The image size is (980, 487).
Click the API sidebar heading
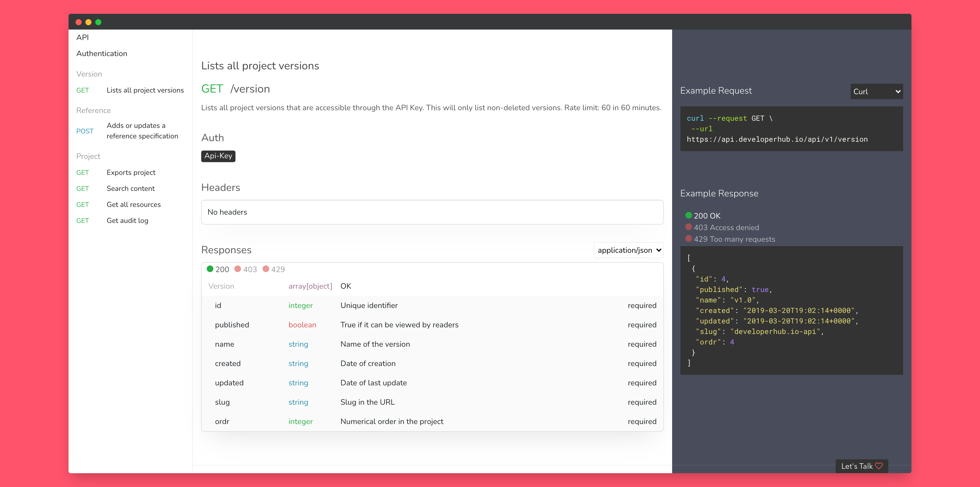pyautogui.click(x=83, y=37)
